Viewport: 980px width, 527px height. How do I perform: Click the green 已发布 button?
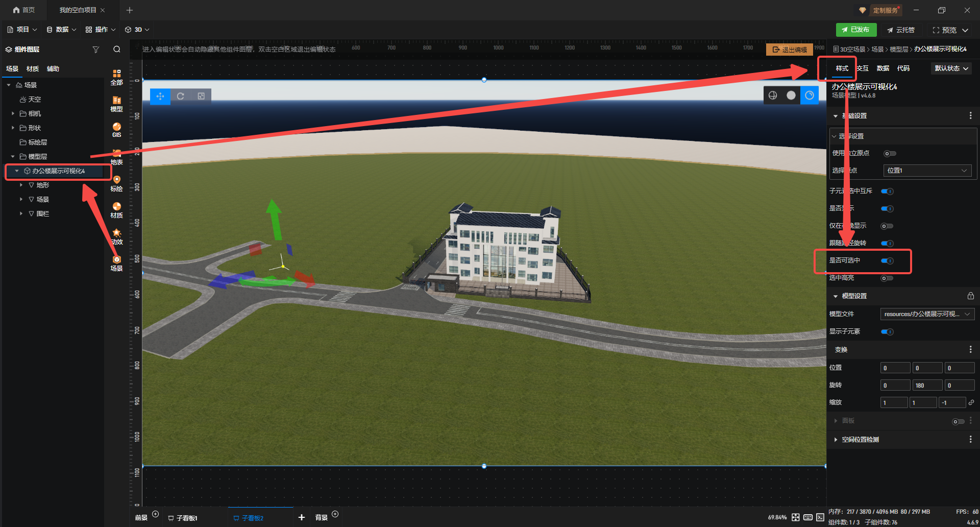click(x=856, y=30)
